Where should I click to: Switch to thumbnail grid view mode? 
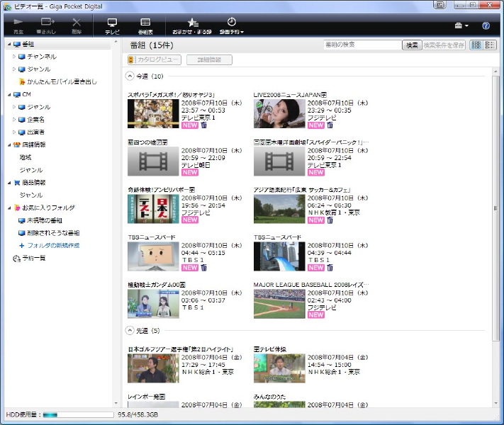click(x=476, y=45)
